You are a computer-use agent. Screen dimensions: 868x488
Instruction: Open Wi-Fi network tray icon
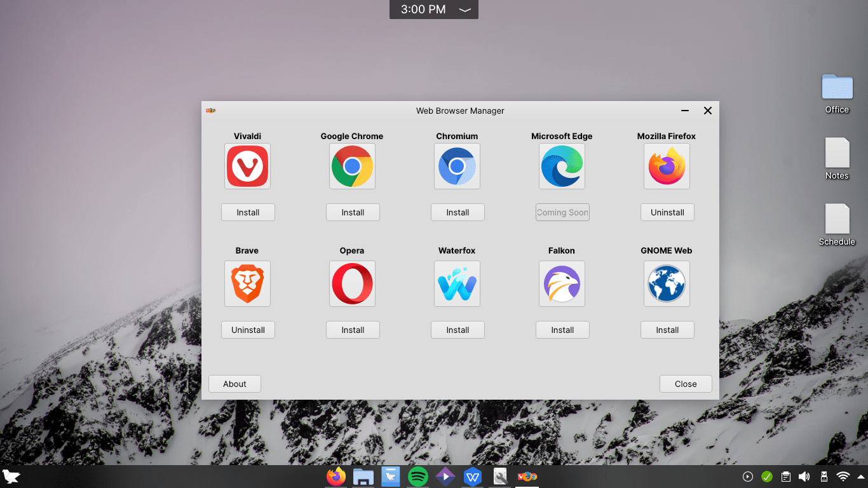point(843,477)
